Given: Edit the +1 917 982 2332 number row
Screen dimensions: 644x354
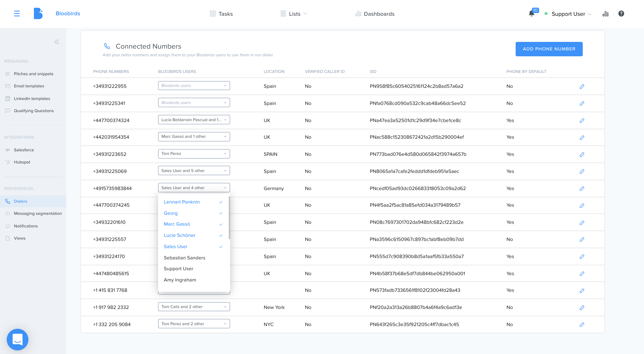Looking at the screenshot, I should [582, 308].
